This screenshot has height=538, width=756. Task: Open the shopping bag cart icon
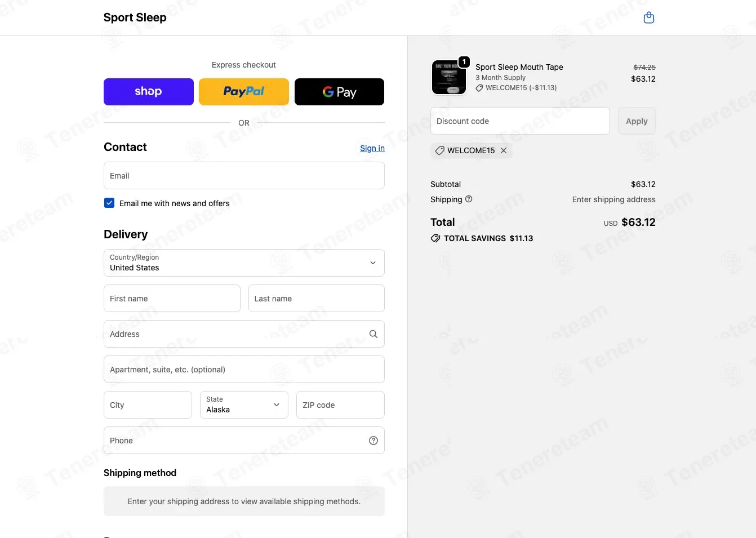pyautogui.click(x=649, y=17)
